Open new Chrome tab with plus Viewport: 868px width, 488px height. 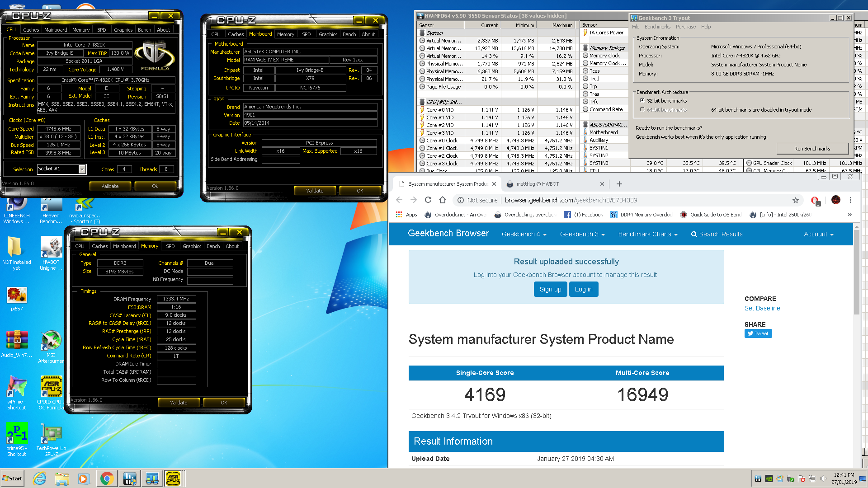pos(619,184)
